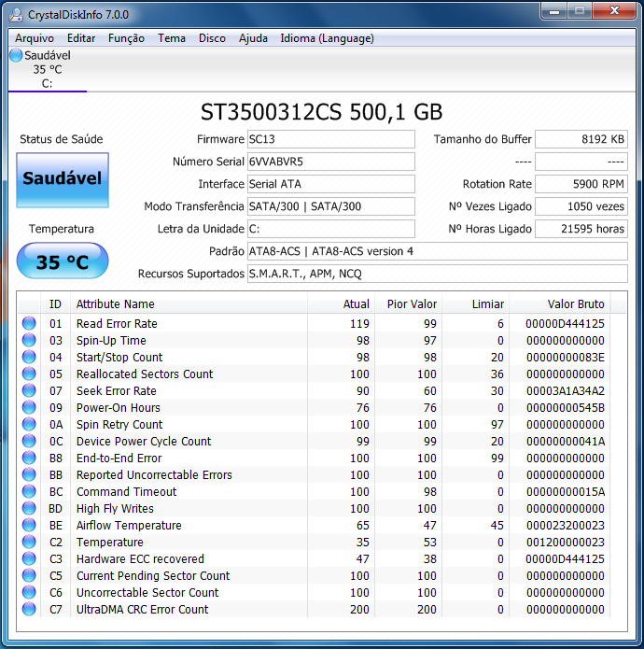
Task: Click the status orb for Spin-Up Time
Action: click(x=29, y=340)
